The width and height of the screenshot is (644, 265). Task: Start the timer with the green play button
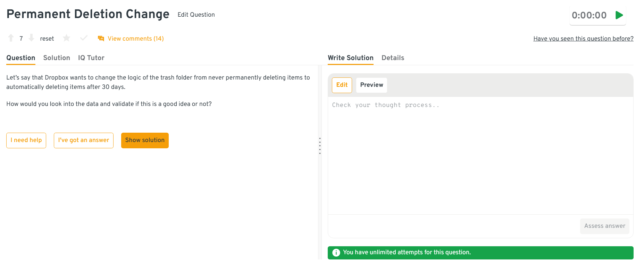tap(619, 15)
